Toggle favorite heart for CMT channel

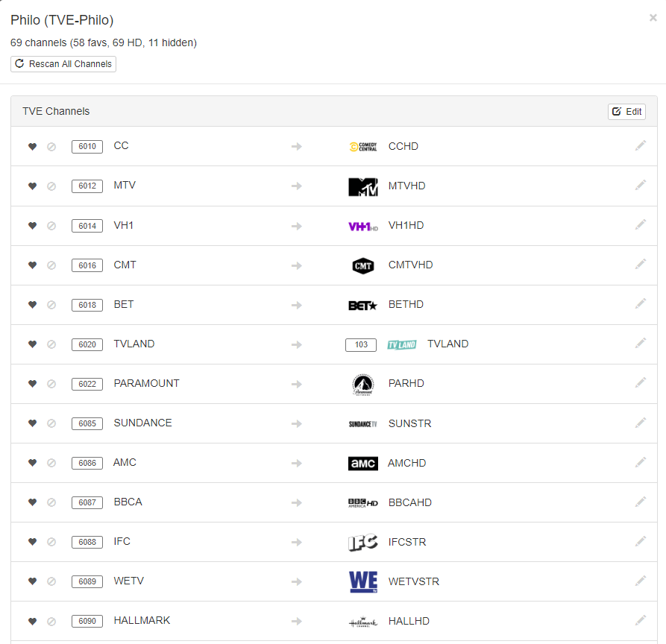[x=32, y=265]
